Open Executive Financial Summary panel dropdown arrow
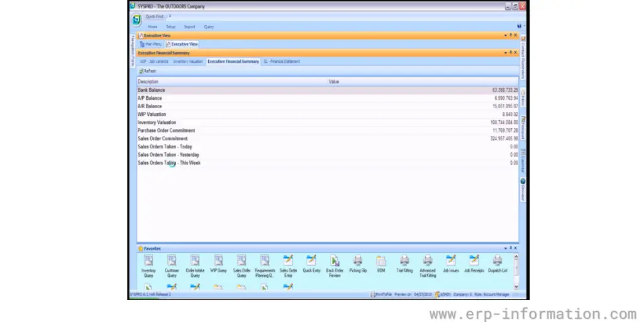 (x=506, y=53)
